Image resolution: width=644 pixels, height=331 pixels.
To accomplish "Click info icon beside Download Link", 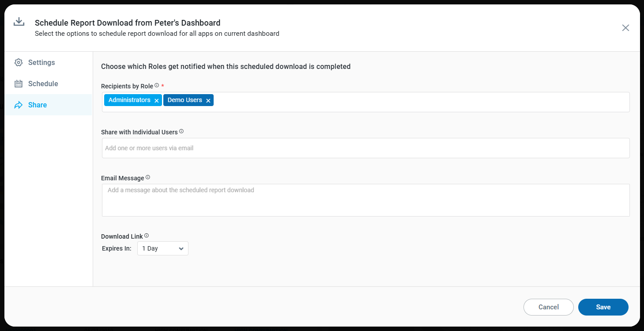I will (x=147, y=236).
